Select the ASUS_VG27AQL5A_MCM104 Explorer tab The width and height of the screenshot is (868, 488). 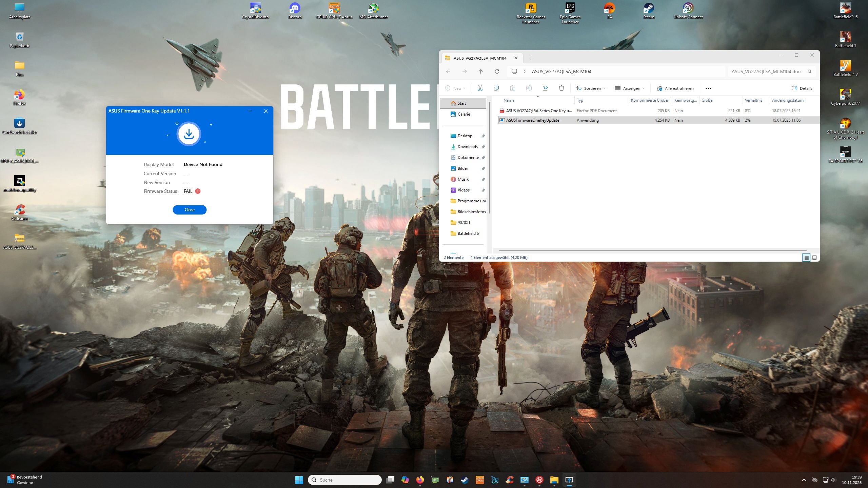(x=479, y=58)
